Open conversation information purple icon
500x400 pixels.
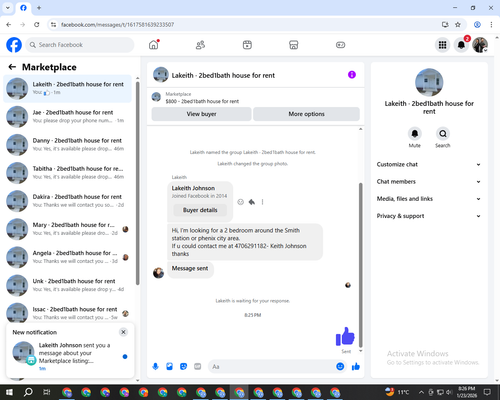[352, 75]
